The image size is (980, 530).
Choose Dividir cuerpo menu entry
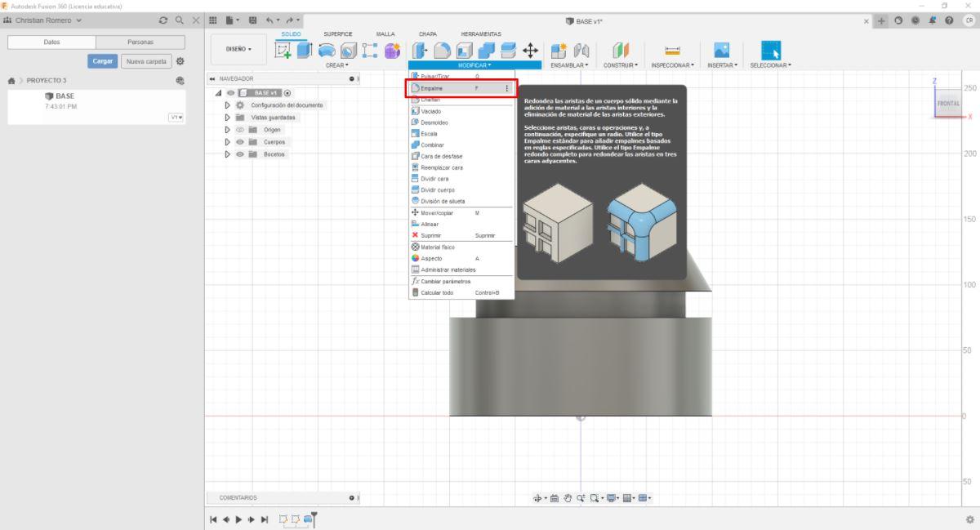[x=461, y=189]
